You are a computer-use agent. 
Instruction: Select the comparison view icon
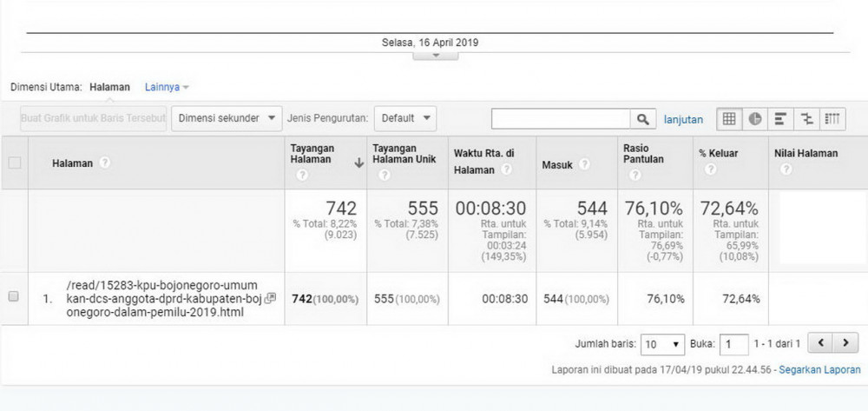click(x=806, y=119)
